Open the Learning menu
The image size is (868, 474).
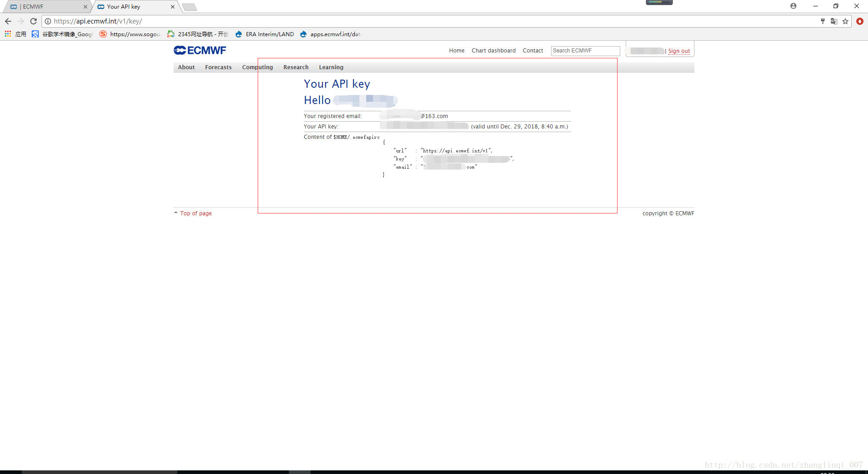pyautogui.click(x=331, y=67)
